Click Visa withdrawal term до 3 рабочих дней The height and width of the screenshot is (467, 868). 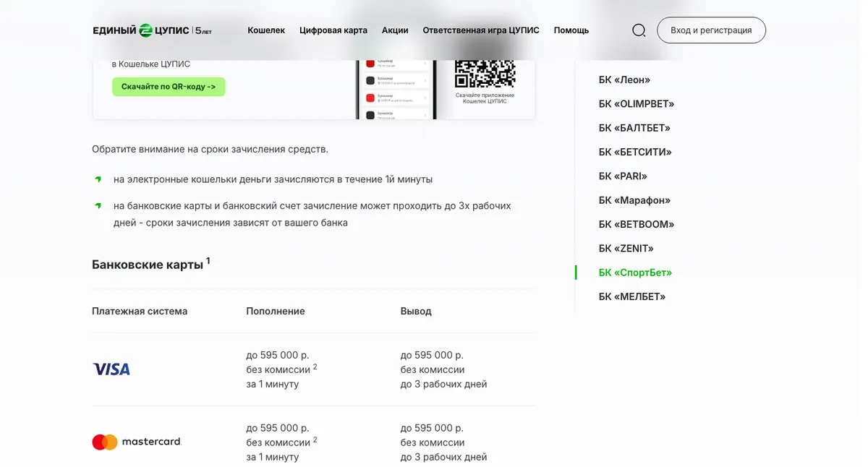click(443, 384)
